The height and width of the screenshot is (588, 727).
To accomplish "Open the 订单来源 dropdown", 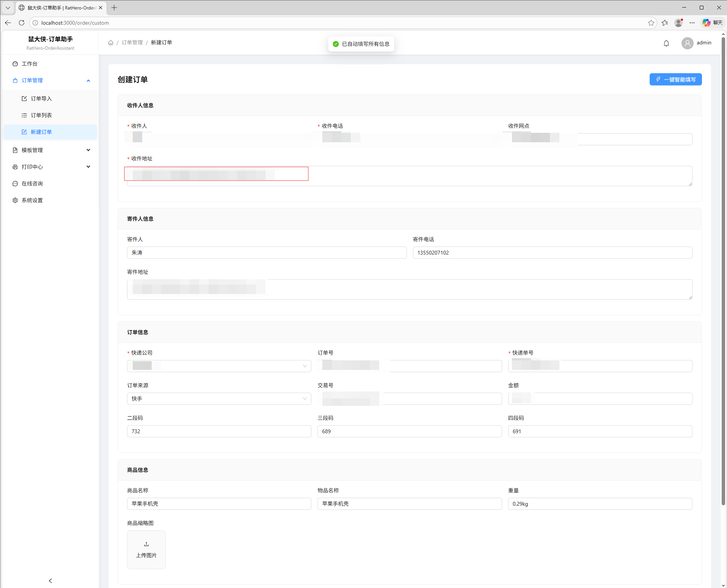I will (219, 399).
